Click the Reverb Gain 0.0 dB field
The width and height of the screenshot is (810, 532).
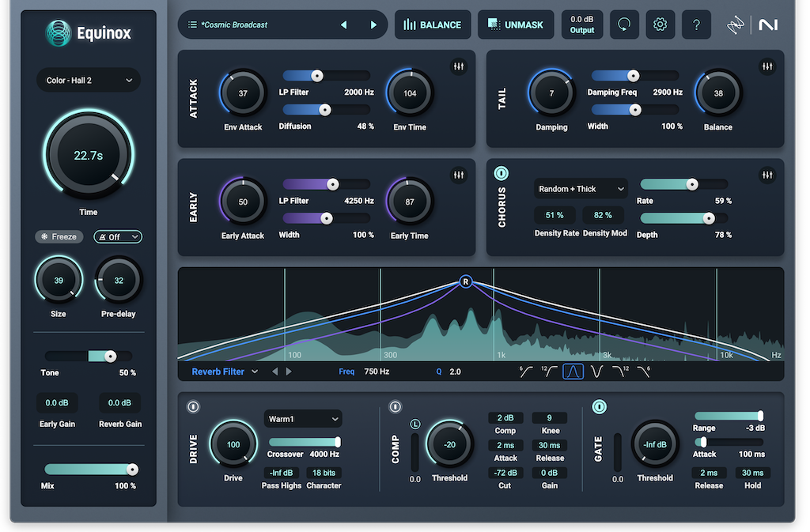click(119, 403)
